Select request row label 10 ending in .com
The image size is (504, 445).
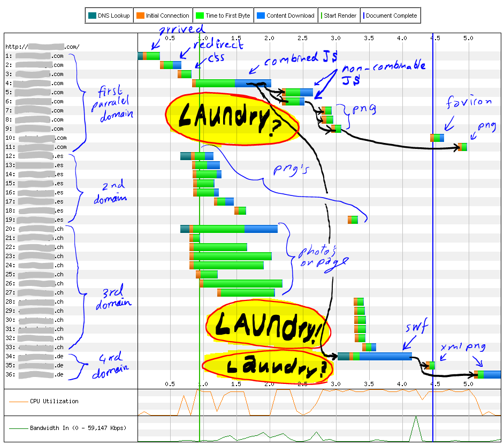click(36, 138)
